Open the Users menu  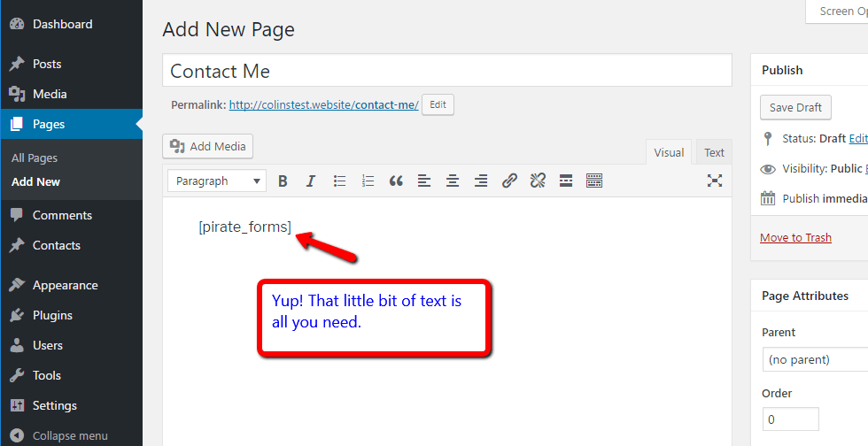tap(72, 345)
